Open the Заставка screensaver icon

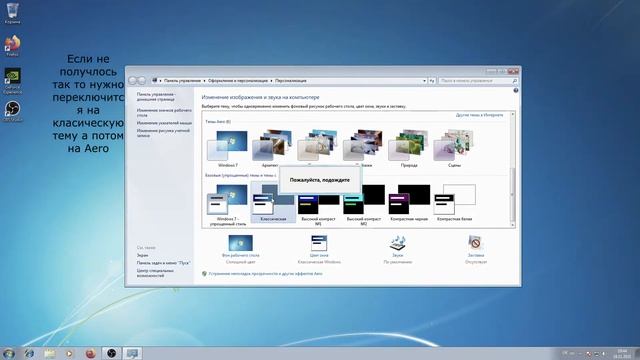(x=476, y=243)
